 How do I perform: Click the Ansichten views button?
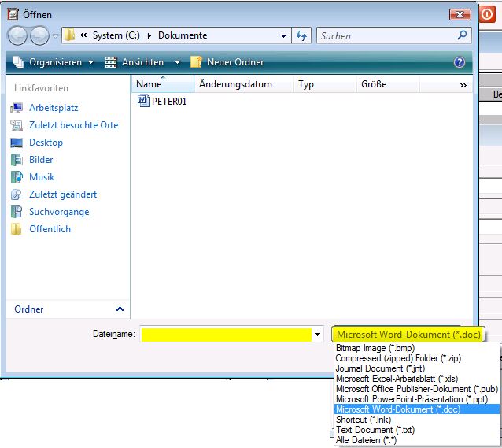click(x=135, y=62)
